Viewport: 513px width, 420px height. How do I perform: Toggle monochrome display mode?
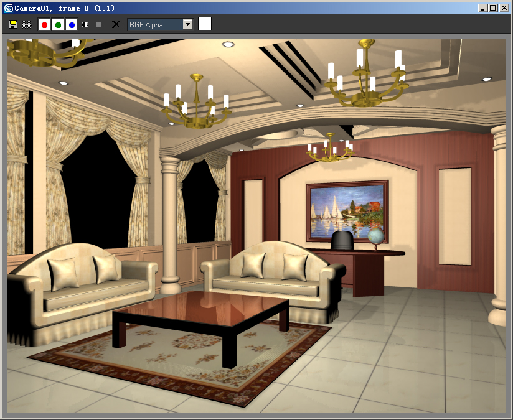98,24
